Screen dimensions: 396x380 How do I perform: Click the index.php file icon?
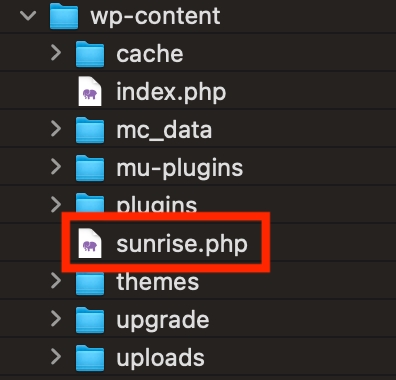point(90,91)
